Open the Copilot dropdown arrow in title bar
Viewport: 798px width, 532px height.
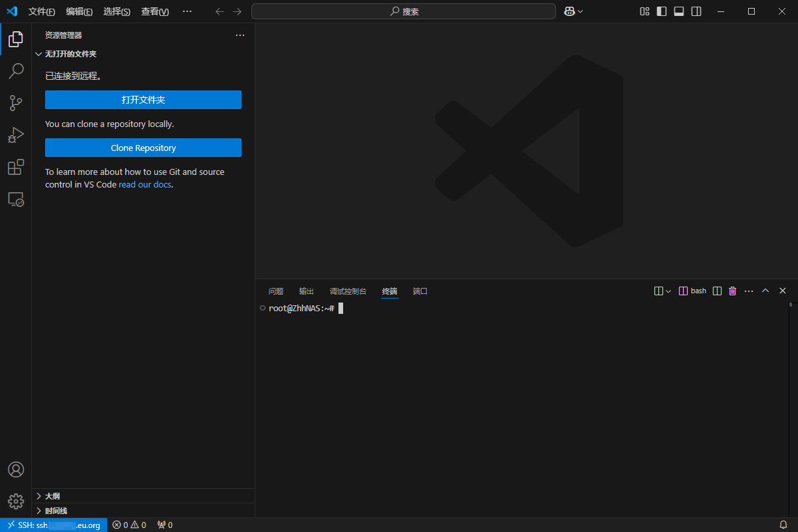coord(581,11)
